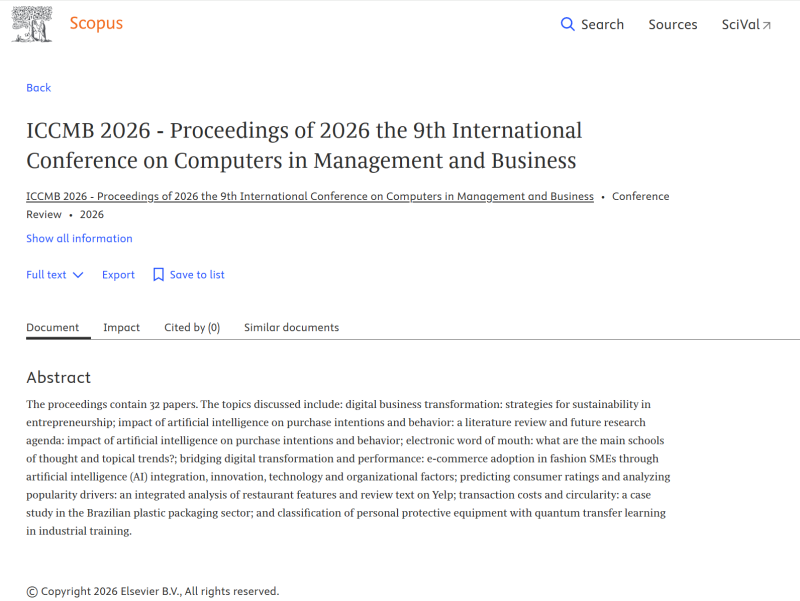
Task: Open the Full text menu
Action: (x=55, y=274)
